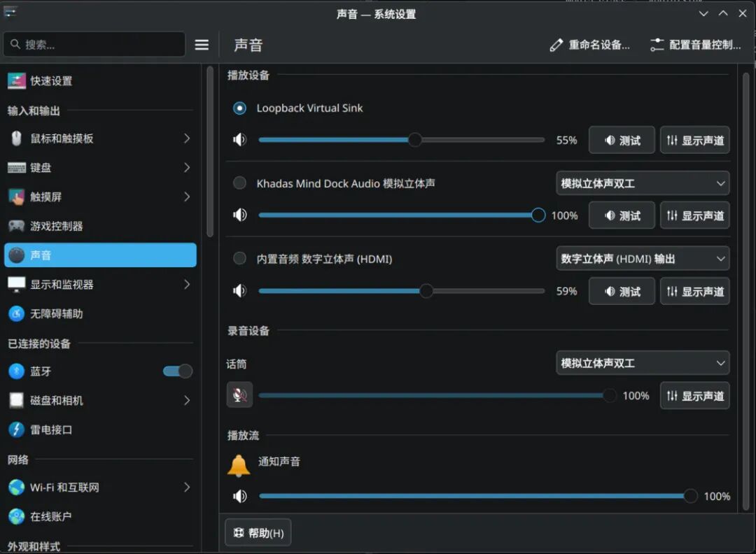Image resolution: width=756 pixels, height=554 pixels.
Task: Toggle the 蓝牙 Bluetooth switch
Action: [177, 371]
